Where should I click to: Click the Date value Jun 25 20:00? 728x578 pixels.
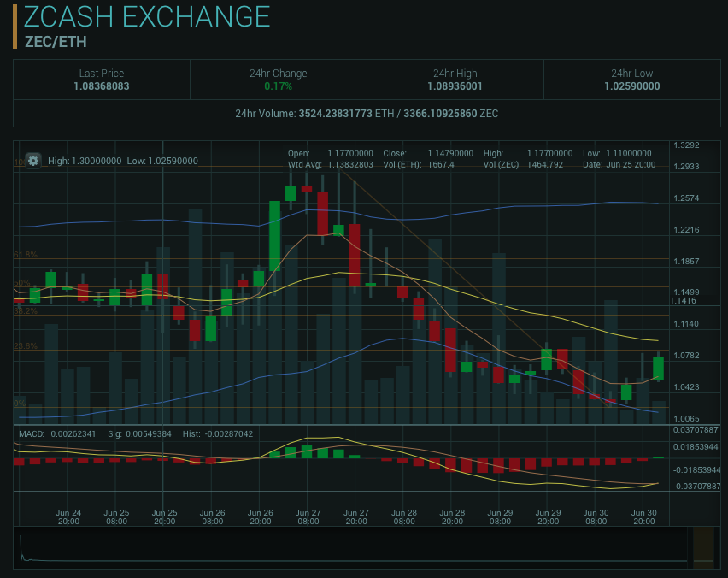point(631,164)
